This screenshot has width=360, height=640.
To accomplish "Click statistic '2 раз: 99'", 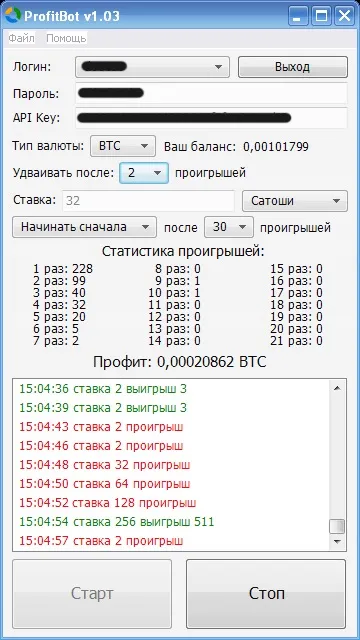I will (60, 281).
